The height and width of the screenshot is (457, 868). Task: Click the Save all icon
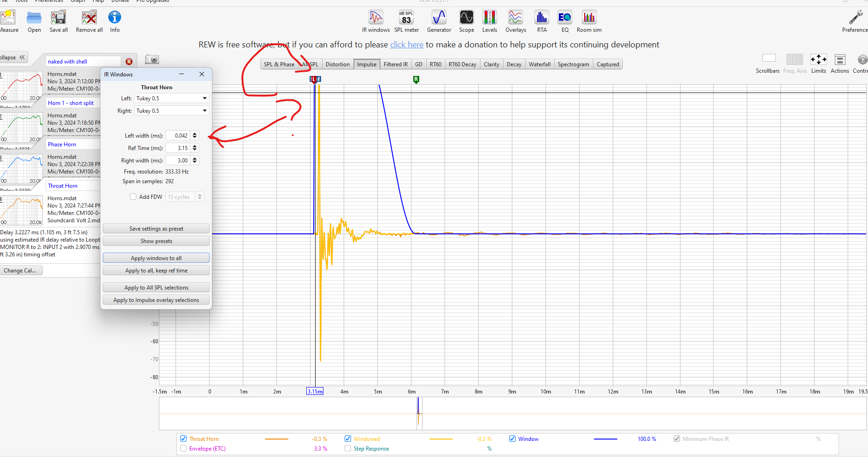tap(59, 17)
